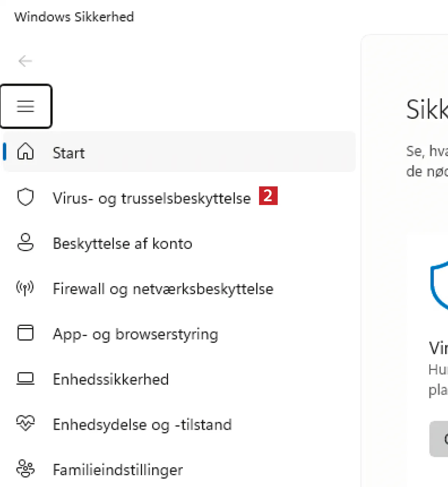Open Virus- og trusselsbeskyttelse
Viewport: 448px width, 487px height.
(152, 199)
